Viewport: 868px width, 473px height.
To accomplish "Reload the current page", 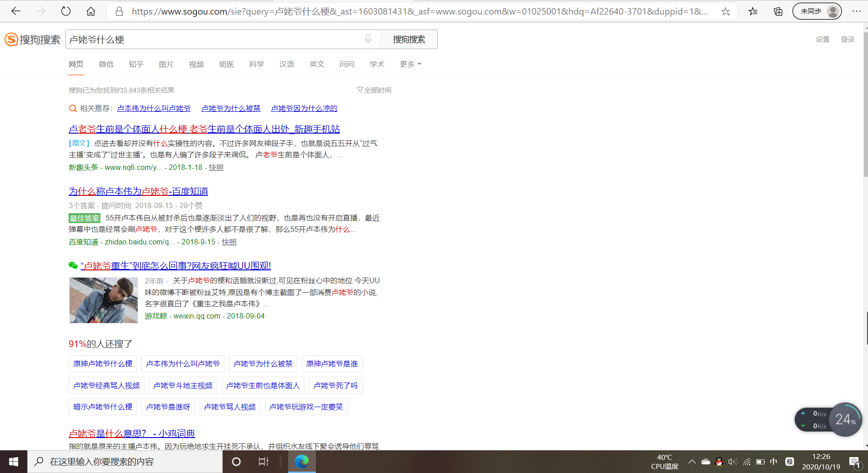I will (x=66, y=11).
